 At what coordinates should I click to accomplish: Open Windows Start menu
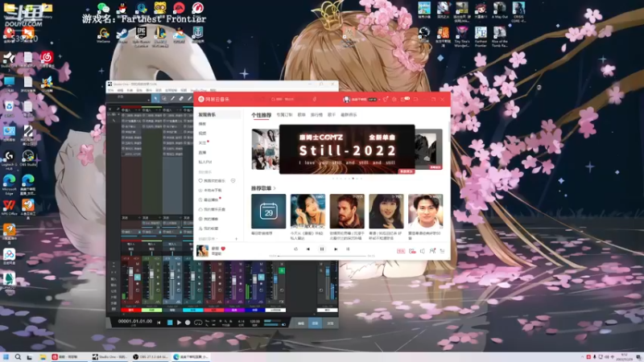(6, 357)
